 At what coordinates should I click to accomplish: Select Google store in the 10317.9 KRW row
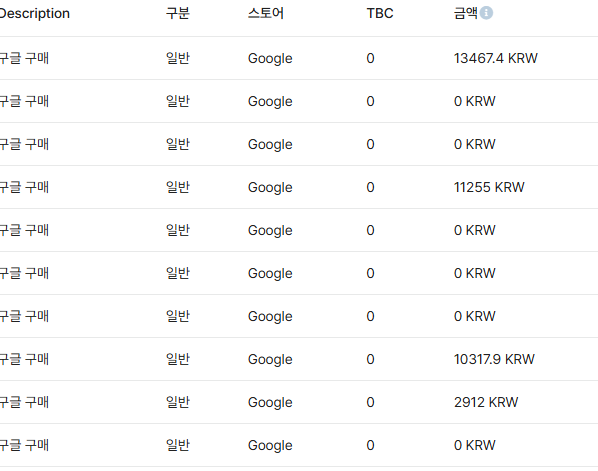270,360
